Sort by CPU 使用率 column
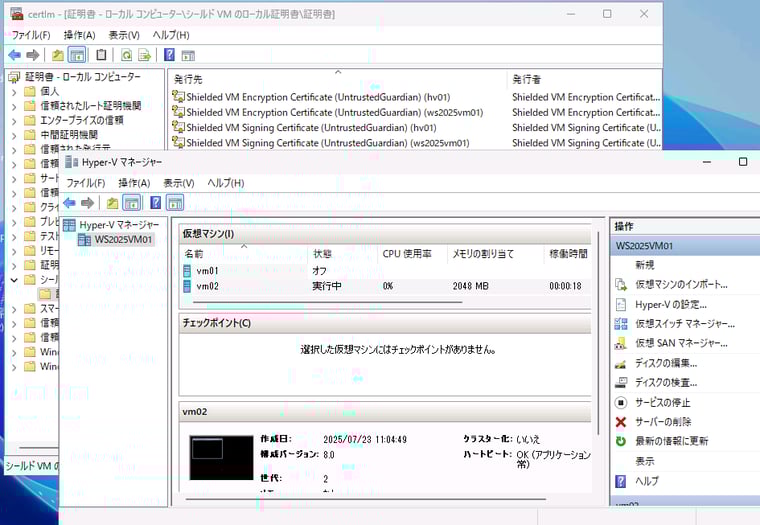 (412, 254)
